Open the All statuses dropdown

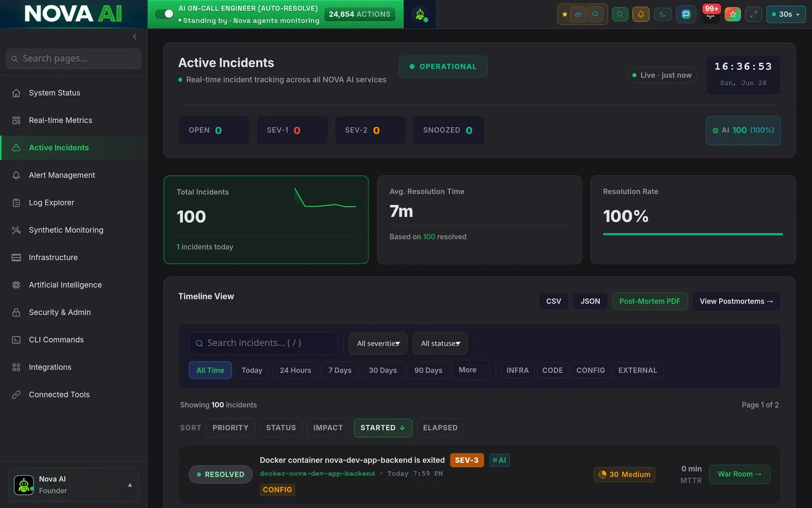coord(440,344)
